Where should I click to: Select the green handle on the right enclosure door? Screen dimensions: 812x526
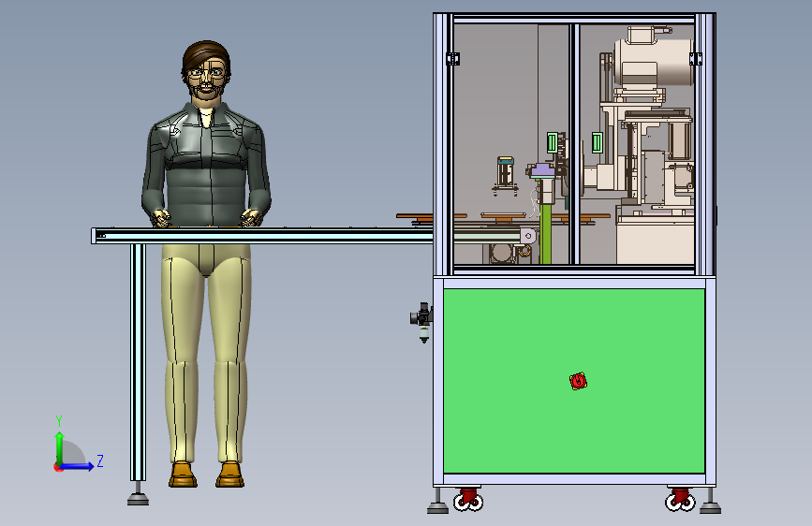tap(598, 142)
